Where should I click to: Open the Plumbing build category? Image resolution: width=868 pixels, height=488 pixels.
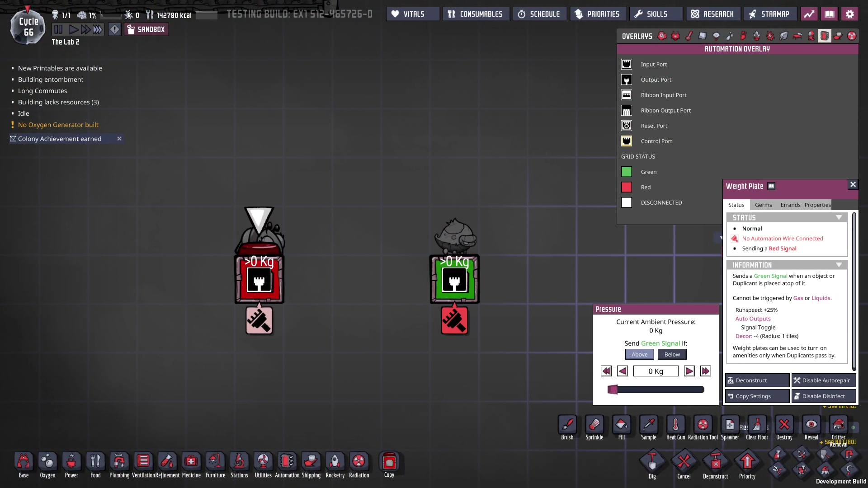pos(119,461)
